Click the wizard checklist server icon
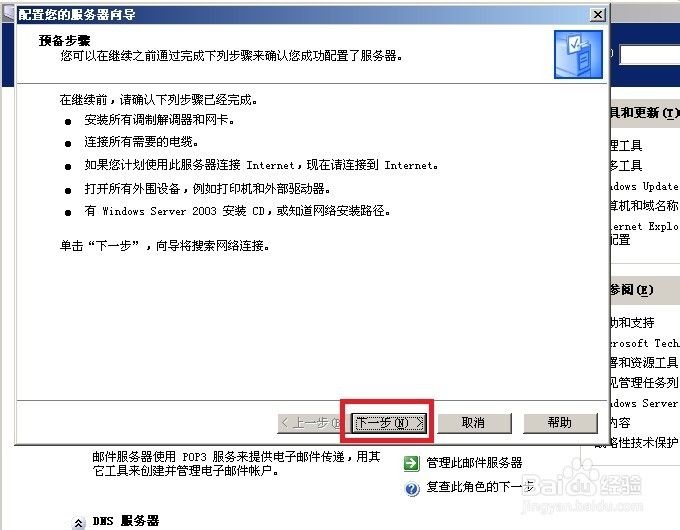This screenshot has width=680, height=530. point(578,54)
